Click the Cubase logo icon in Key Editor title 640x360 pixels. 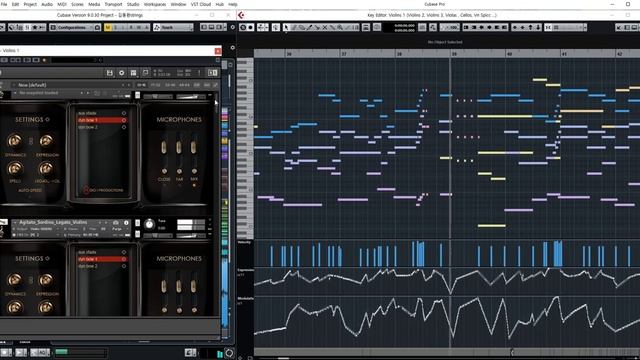[x=241, y=15]
